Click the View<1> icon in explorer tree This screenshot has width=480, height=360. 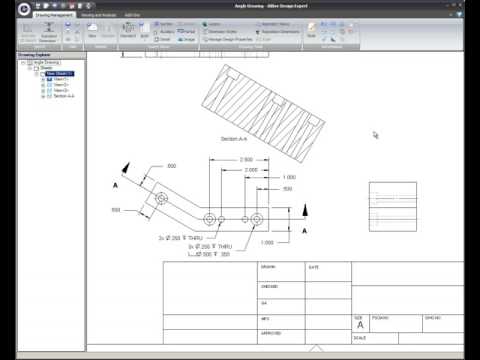pos(50,79)
